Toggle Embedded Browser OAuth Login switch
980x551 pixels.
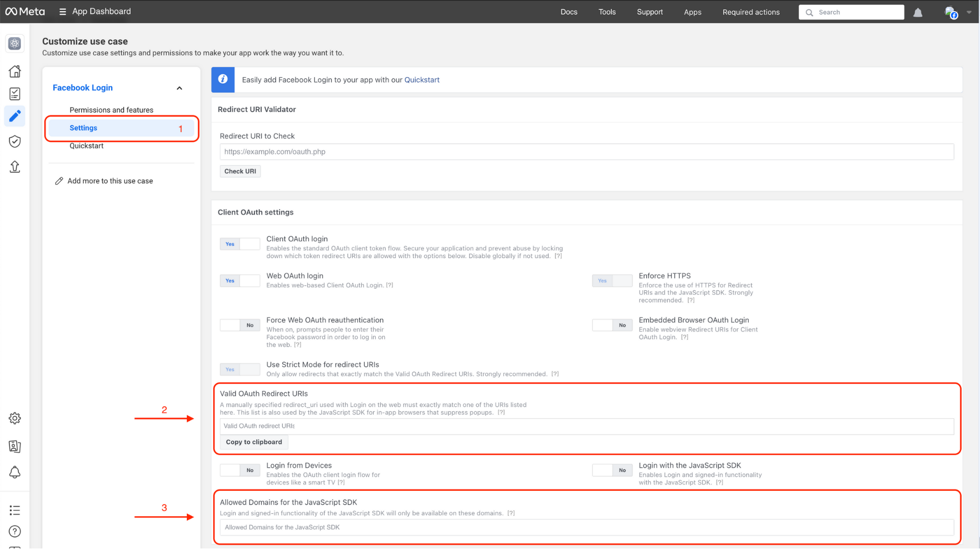coord(612,325)
